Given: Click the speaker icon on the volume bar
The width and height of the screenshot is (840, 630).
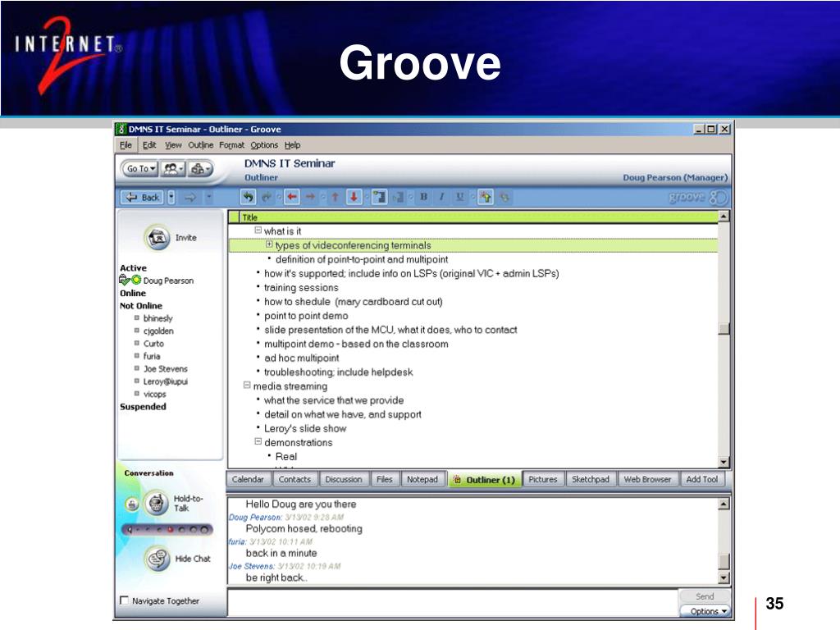Looking at the screenshot, I should click(130, 530).
